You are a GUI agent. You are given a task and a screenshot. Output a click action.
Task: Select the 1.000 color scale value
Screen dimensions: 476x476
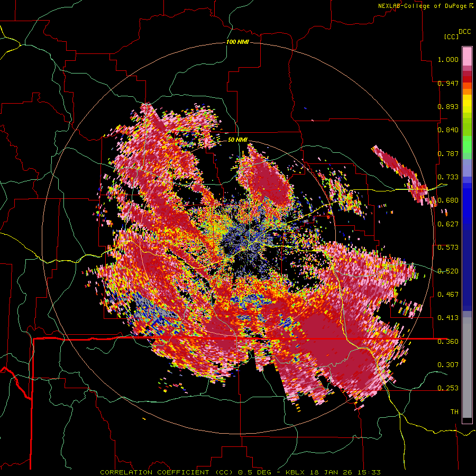448,59
